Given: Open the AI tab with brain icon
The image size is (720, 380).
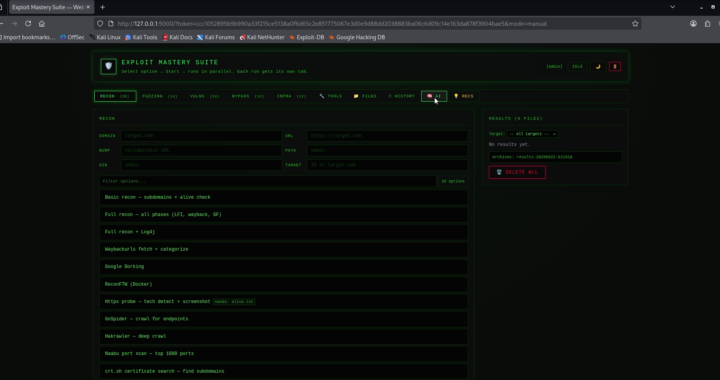Looking at the screenshot, I should click(434, 96).
